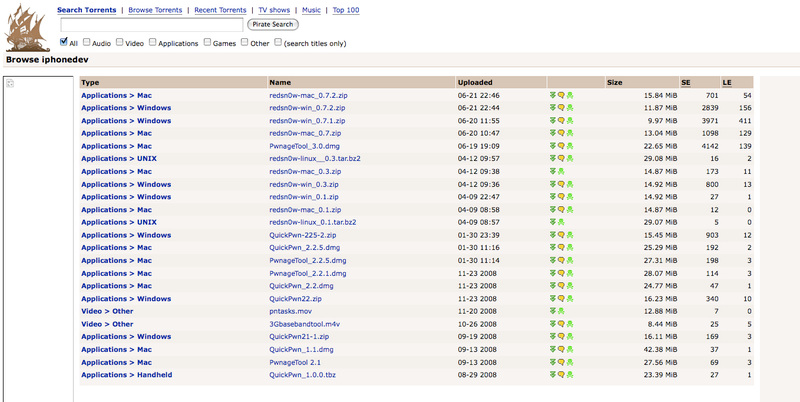Open Applications > UNIX on redsn0w-linux_0.1.tar.bz2 row
Screen dimensions: 800x402
pos(119,222)
